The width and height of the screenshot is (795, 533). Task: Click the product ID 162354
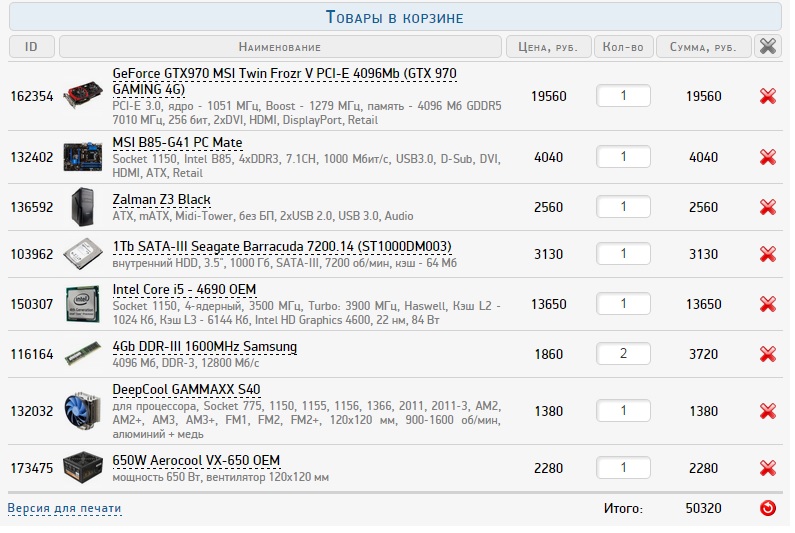coord(32,96)
